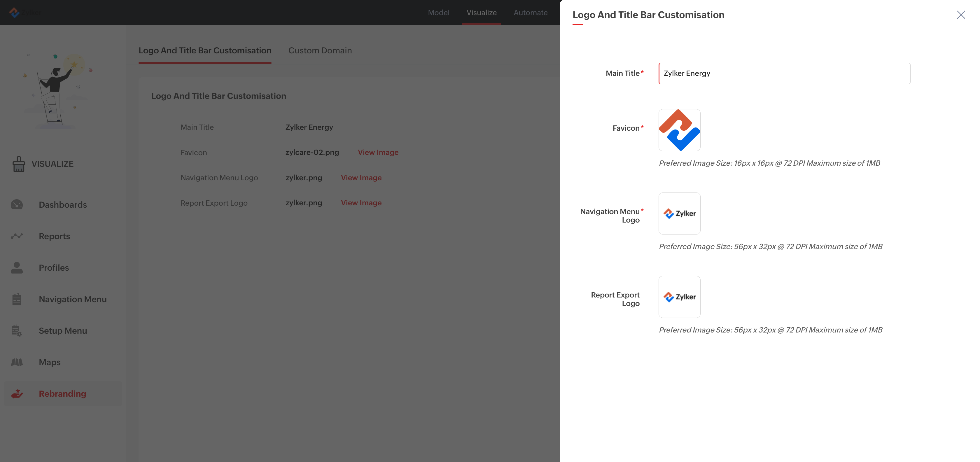Open the Model top menu

pos(438,13)
